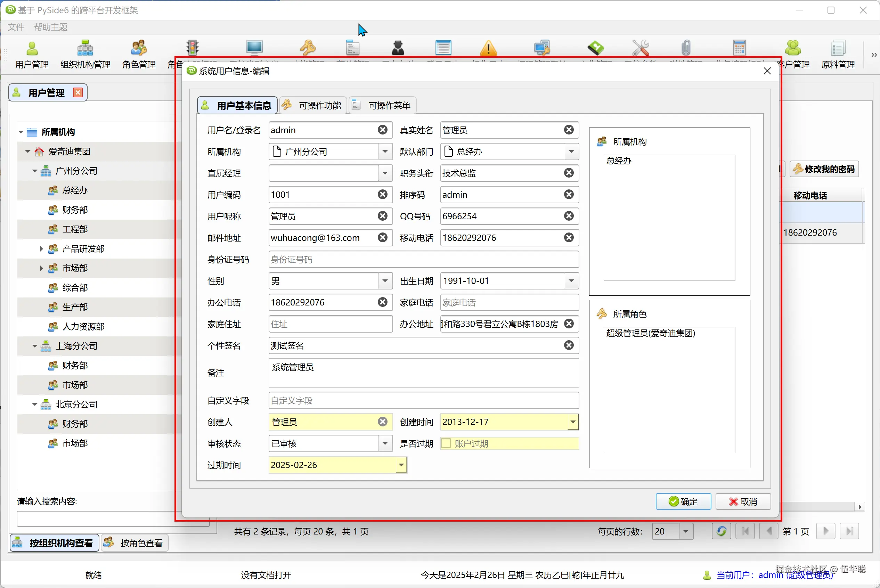The image size is (880, 588).
Task: Open the 审核状态 dropdown
Action: coord(385,444)
